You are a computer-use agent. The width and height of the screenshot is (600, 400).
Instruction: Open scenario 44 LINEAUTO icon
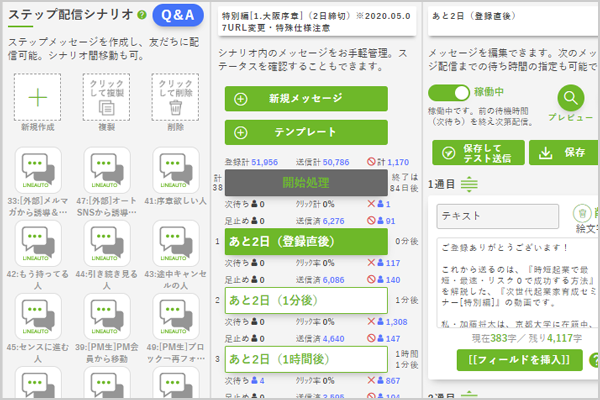coord(106,240)
